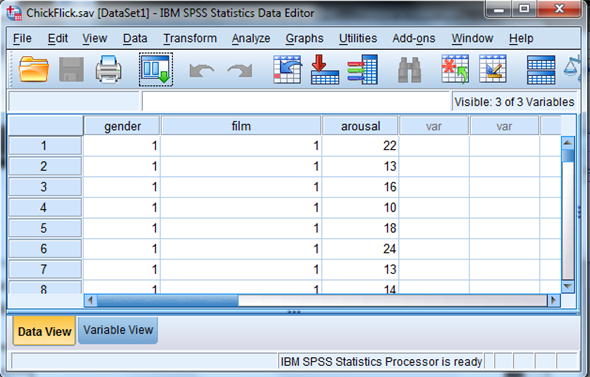Click the horizontal scrollbar left arrow
This screenshot has height=377, width=590.
point(90,301)
